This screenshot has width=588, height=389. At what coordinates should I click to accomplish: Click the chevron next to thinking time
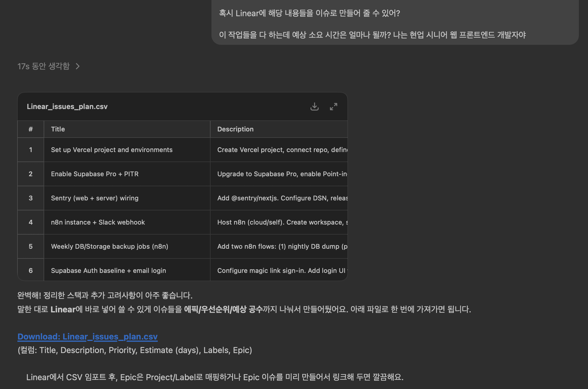(78, 66)
